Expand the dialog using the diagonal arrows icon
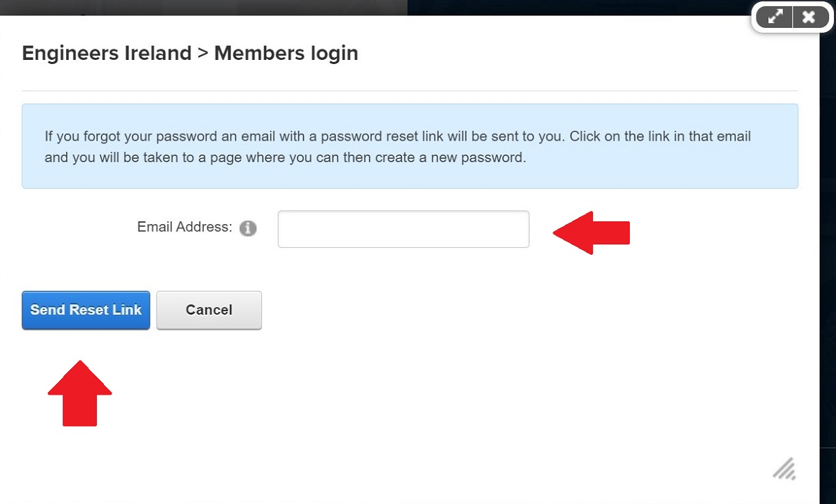 point(775,17)
